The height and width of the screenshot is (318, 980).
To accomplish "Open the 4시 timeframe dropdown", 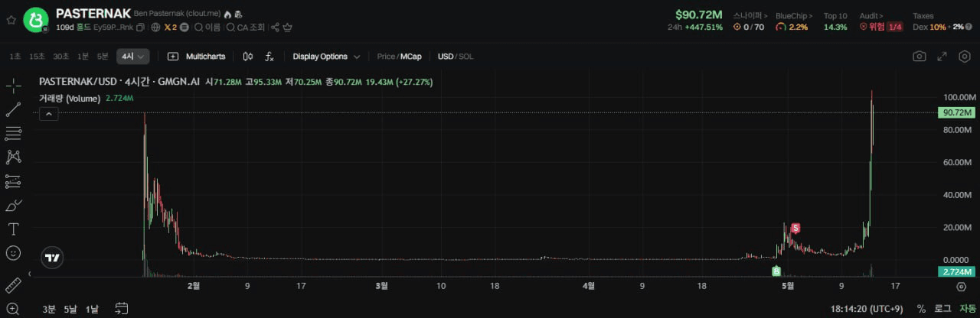I will click(x=132, y=57).
